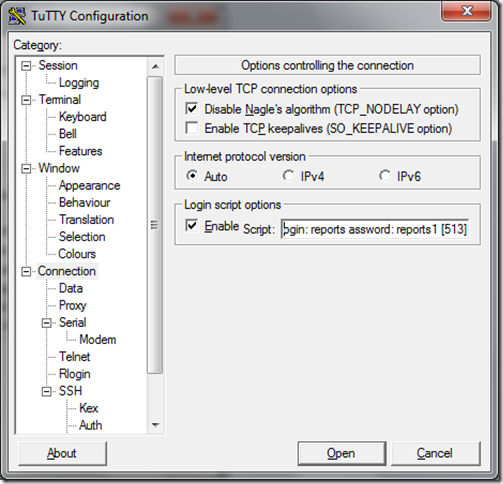Collapse the Serial tree node
503x484 pixels.
(x=47, y=323)
